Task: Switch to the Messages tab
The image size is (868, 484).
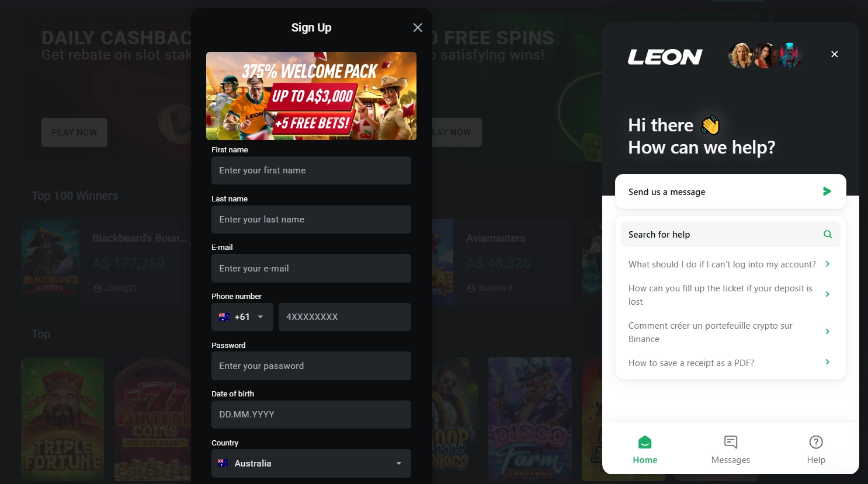Action: click(731, 450)
